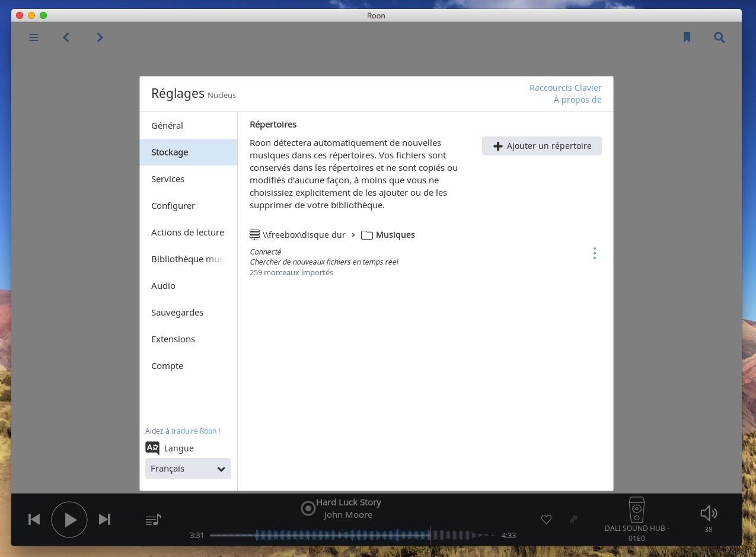
Task: Open the Bibliothèque musicale tab
Action: [x=189, y=259]
